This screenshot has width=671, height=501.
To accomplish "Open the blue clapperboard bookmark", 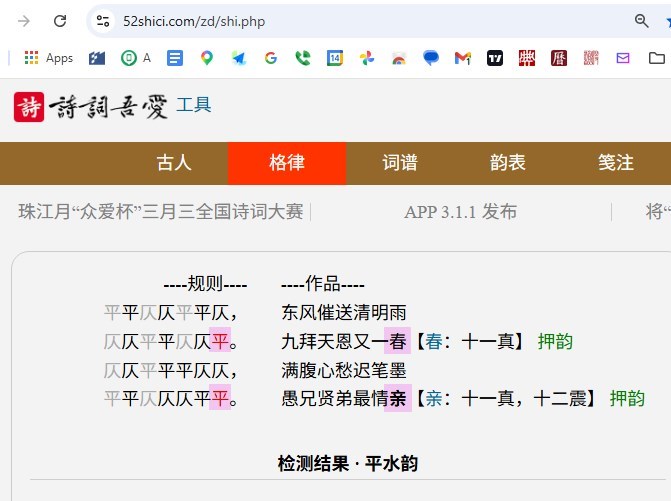I will tap(97, 58).
